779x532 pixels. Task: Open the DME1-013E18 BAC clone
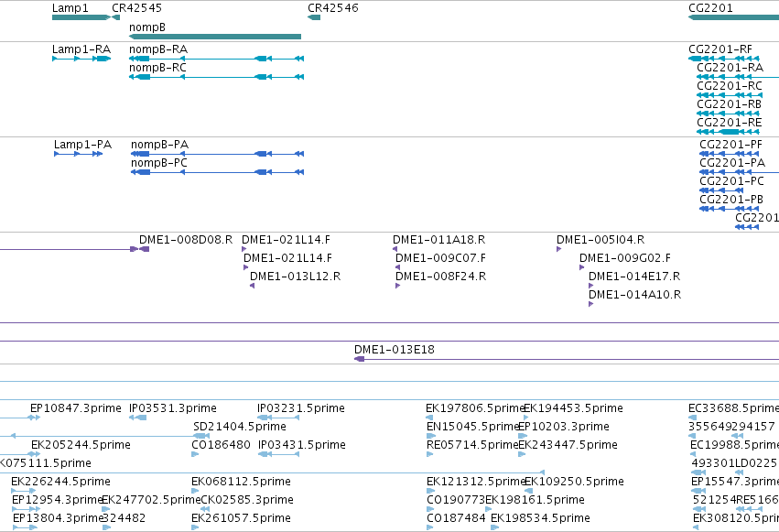tap(395, 350)
